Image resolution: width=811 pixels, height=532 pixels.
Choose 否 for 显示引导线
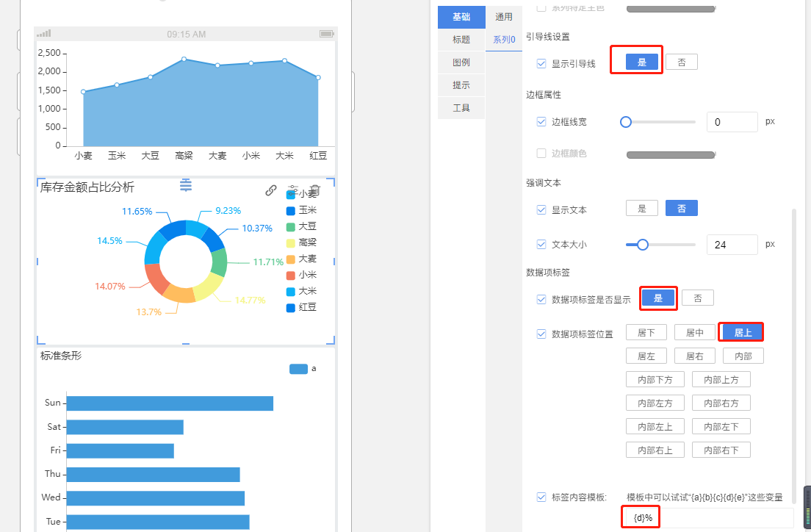[682, 62]
